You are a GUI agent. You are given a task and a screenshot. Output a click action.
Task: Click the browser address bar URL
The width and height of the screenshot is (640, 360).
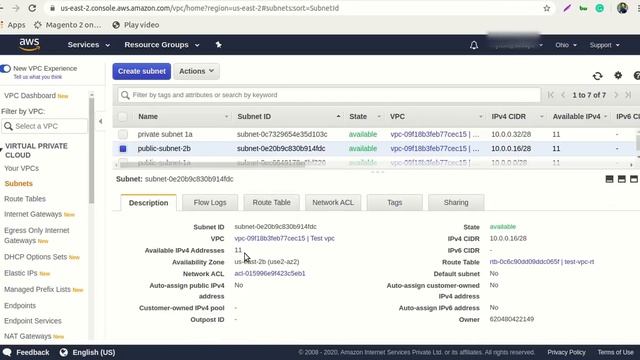(200, 8)
